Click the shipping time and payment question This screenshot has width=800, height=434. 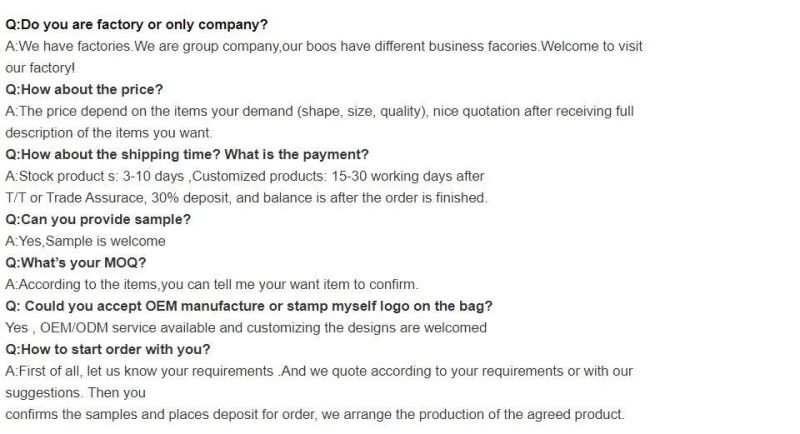(187, 155)
